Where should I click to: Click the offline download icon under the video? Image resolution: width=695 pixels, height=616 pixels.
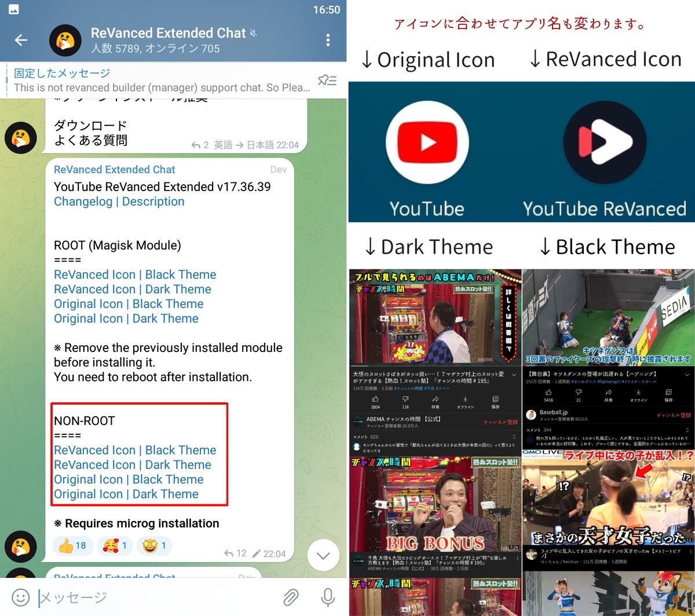pos(466,398)
